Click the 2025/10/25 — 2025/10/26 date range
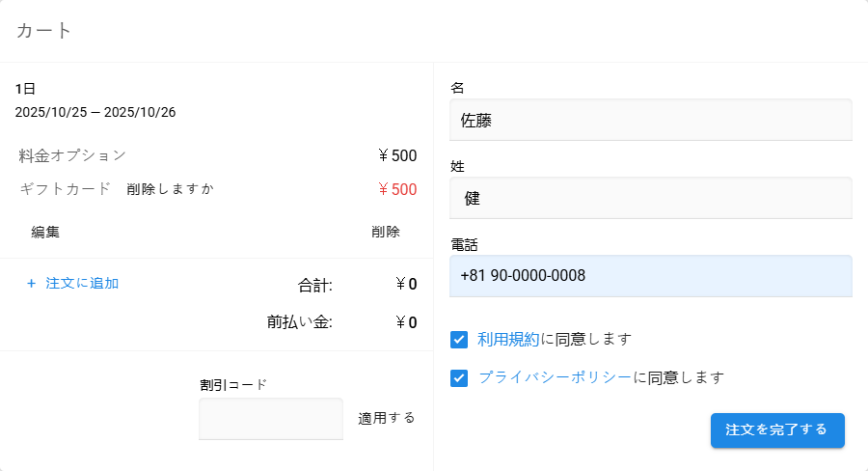 pos(95,112)
